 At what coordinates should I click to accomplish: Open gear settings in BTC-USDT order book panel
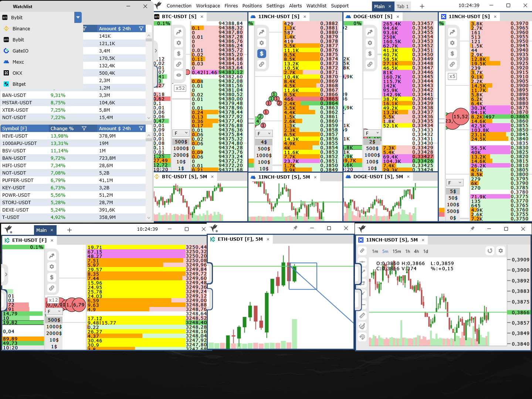[x=179, y=43]
